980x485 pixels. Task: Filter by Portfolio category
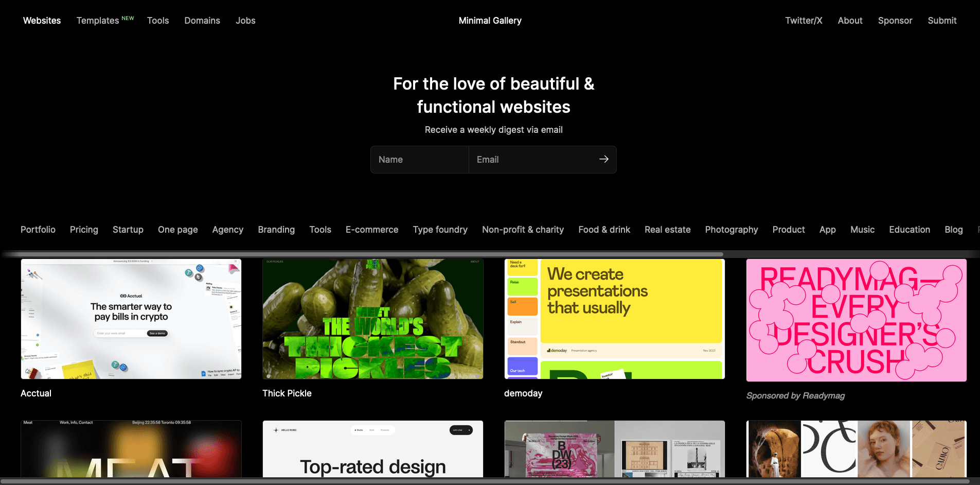click(38, 230)
